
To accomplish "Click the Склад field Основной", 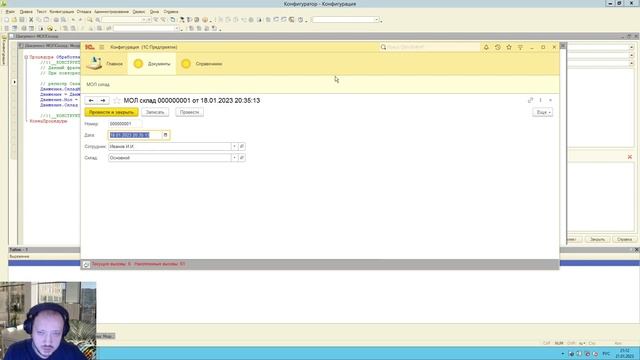I will point(170,158).
